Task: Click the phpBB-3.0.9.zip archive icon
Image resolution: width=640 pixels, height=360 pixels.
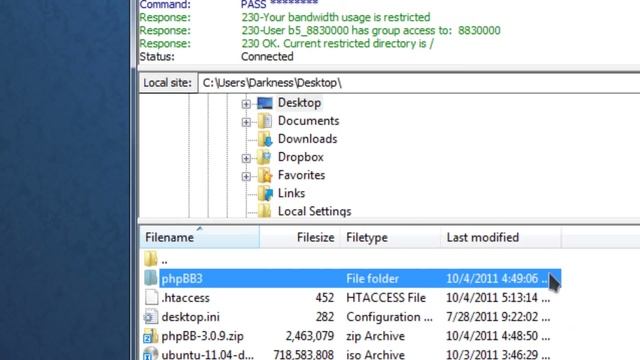Action: tap(151, 336)
